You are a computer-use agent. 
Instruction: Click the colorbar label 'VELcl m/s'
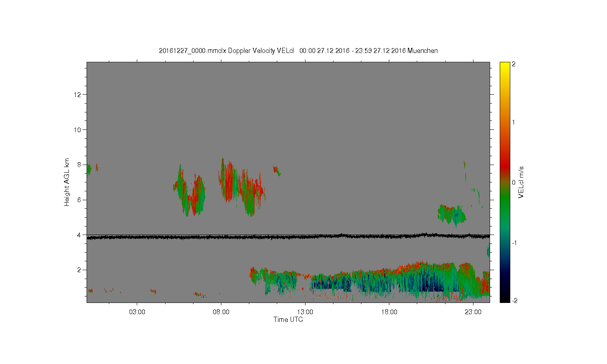tap(521, 182)
